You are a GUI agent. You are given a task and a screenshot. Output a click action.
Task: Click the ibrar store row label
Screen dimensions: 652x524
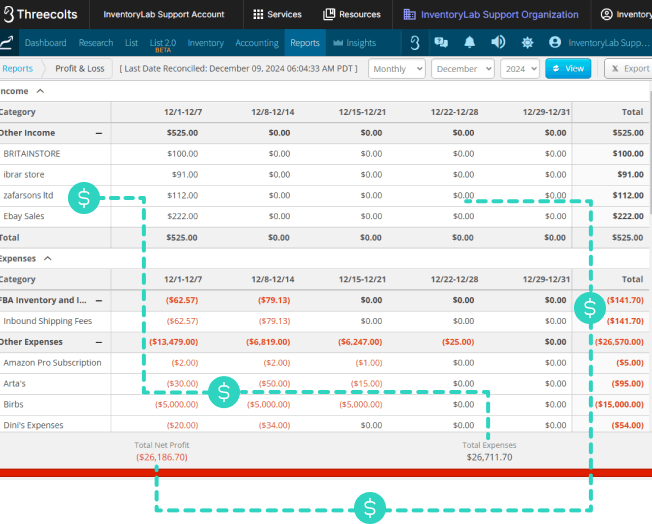tap(24, 175)
